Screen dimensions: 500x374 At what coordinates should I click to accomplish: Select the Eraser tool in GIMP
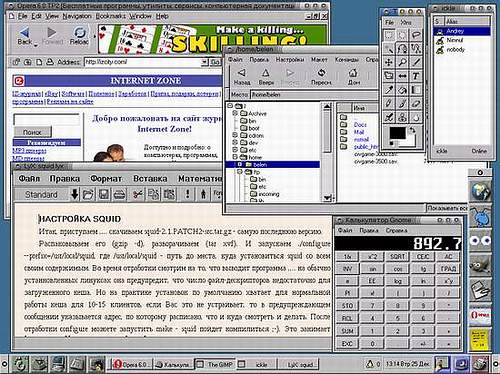click(x=416, y=103)
